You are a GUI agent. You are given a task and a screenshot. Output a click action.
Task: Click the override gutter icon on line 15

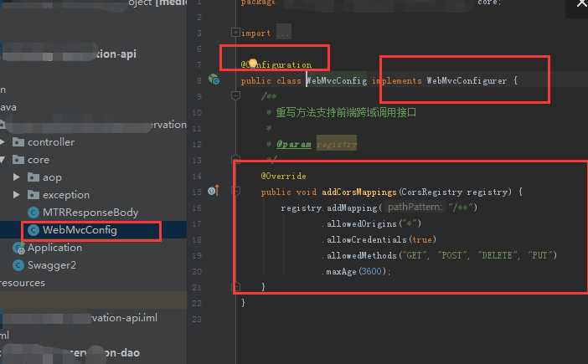coord(214,191)
